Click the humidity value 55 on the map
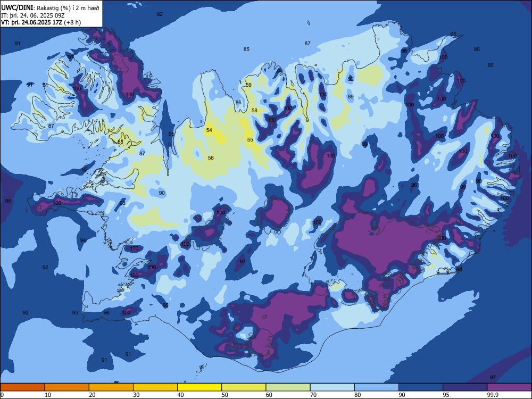532x399 pixels. tap(250, 140)
